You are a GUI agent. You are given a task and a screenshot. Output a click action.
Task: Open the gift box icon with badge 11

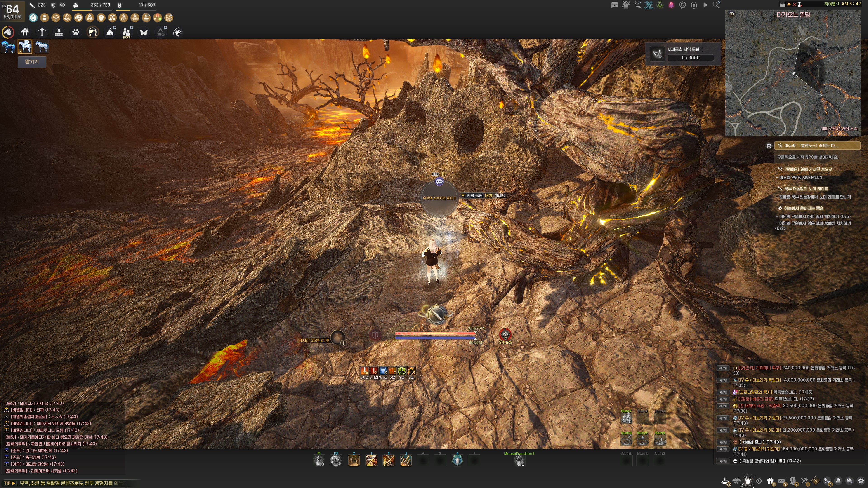click(x=770, y=481)
